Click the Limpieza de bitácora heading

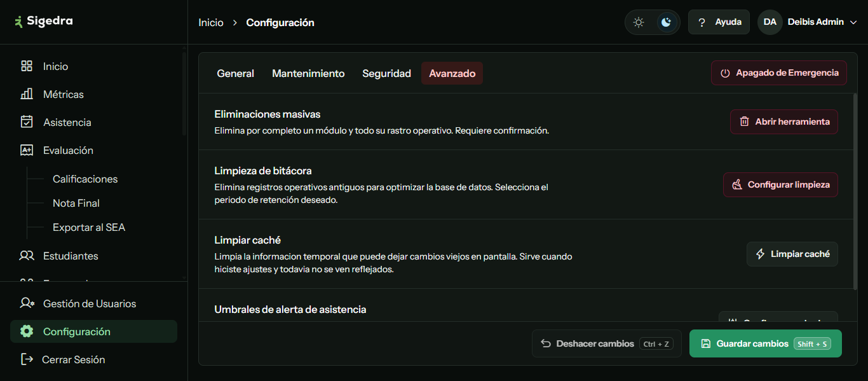tap(263, 171)
